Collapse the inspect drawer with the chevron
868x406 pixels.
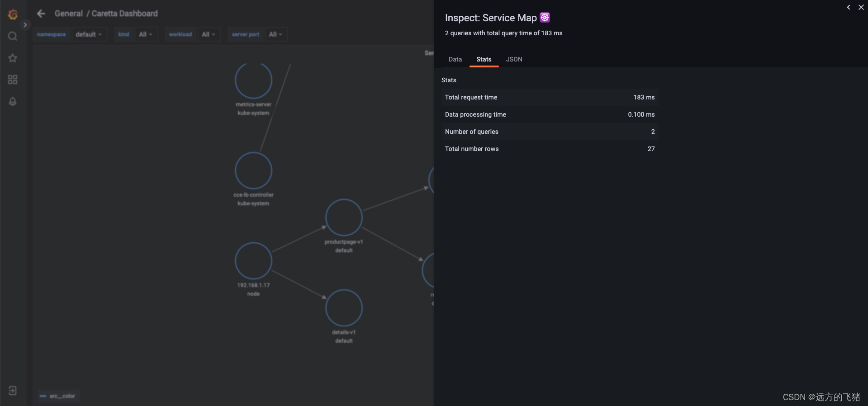[849, 7]
